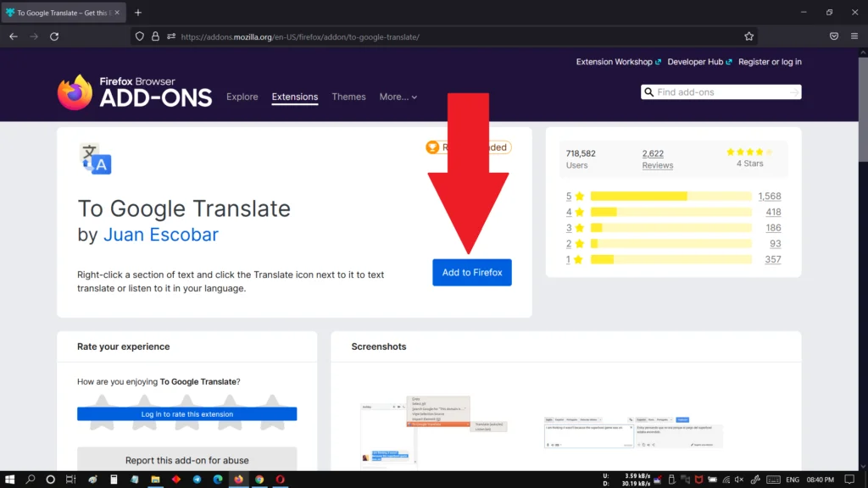
Task: Go back using the browser back arrow
Action: [14, 36]
